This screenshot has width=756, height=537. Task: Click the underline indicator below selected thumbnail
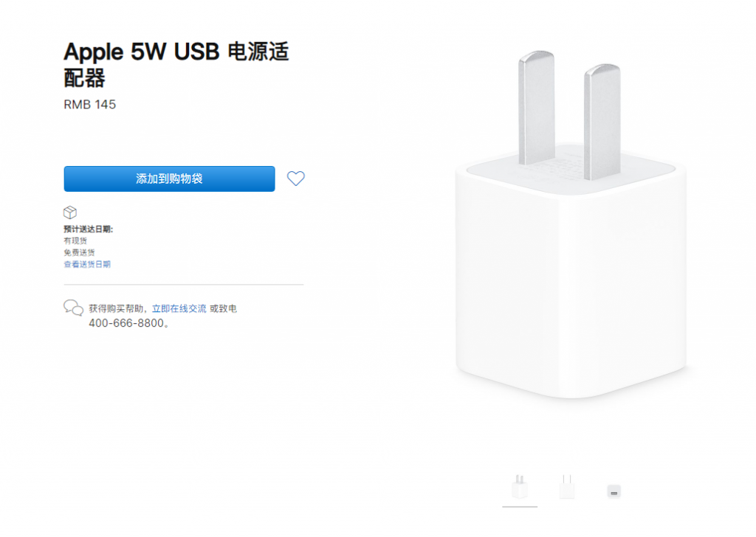(x=520, y=507)
